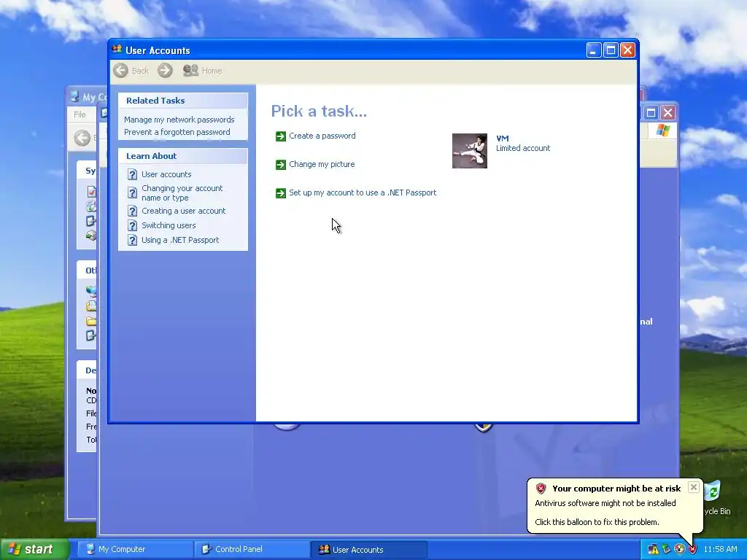The width and height of the screenshot is (747, 560).
Task: Click the taskbar clock showing 11:58 AM
Action: (720, 550)
